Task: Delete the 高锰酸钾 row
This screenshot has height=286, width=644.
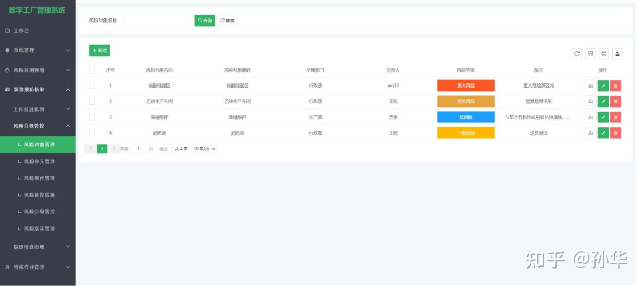Action: 616,117
